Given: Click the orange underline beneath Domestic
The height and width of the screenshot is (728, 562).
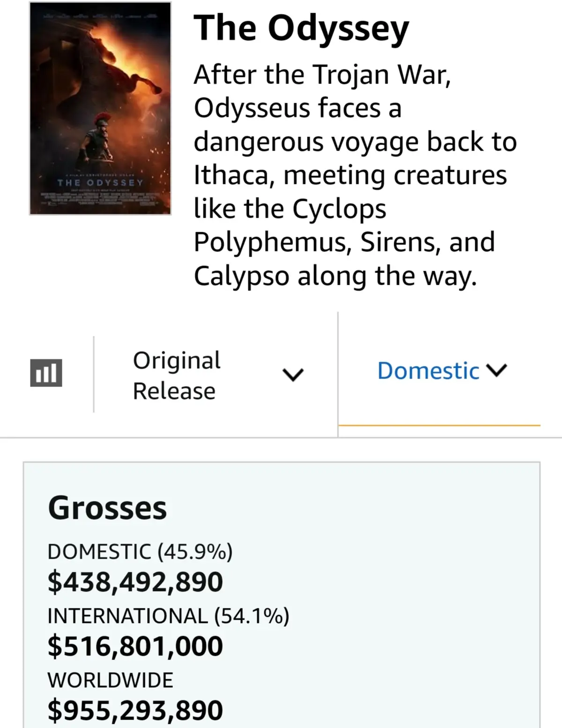Looking at the screenshot, I should tap(439, 425).
